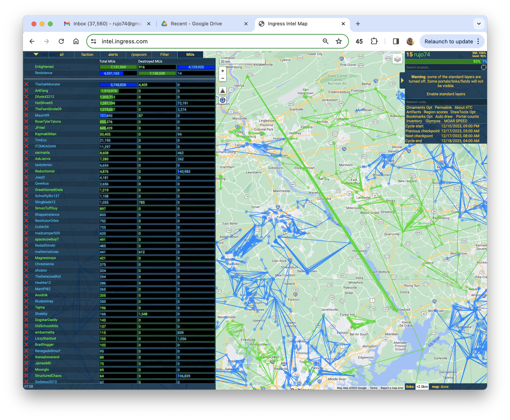
Task: Click the zoom magnifier in address bar
Action: click(325, 41)
